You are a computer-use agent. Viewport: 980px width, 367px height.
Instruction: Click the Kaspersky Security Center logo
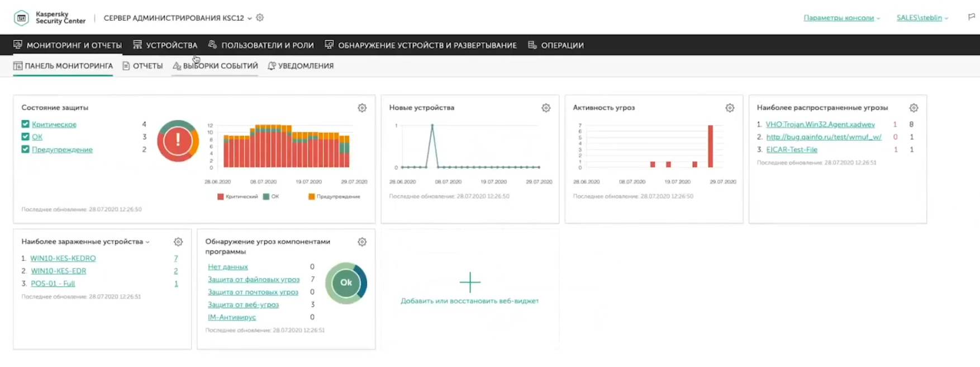point(49,18)
